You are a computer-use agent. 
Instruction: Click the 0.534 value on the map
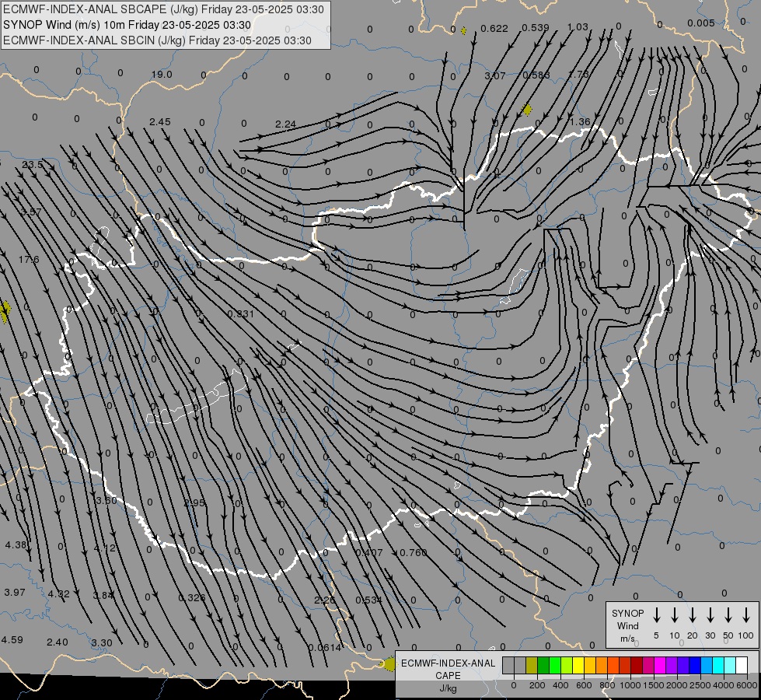[x=369, y=600]
